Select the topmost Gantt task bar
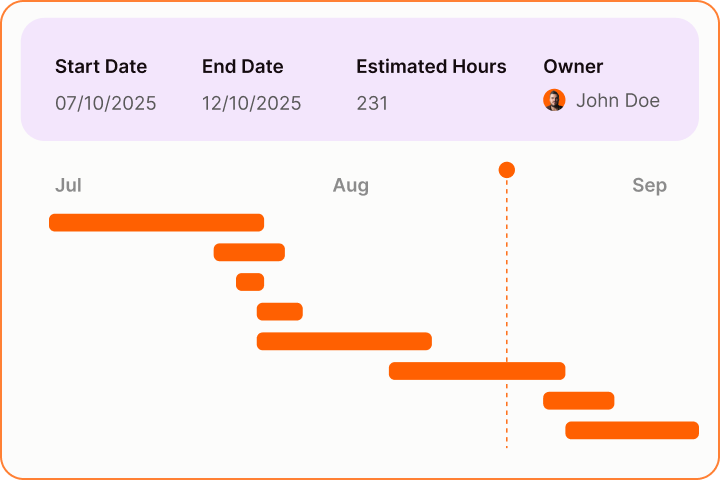The image size is (720, 480). point(156,222)
